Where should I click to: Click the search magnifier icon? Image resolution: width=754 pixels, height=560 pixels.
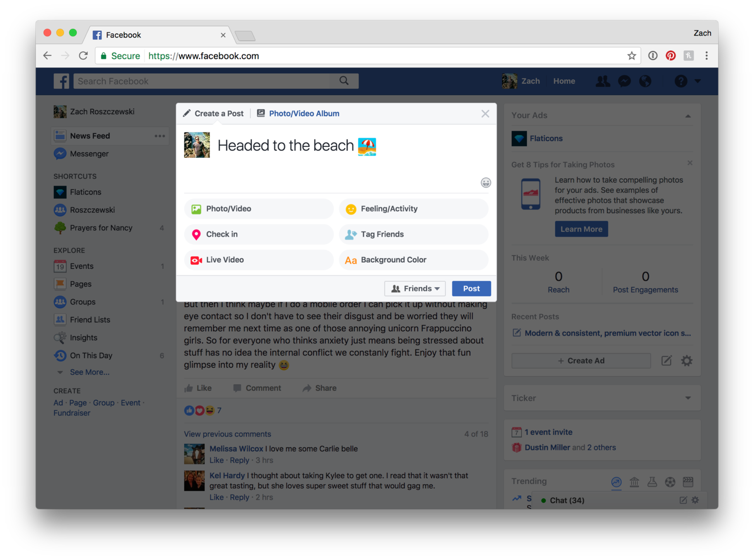point(344,81)
